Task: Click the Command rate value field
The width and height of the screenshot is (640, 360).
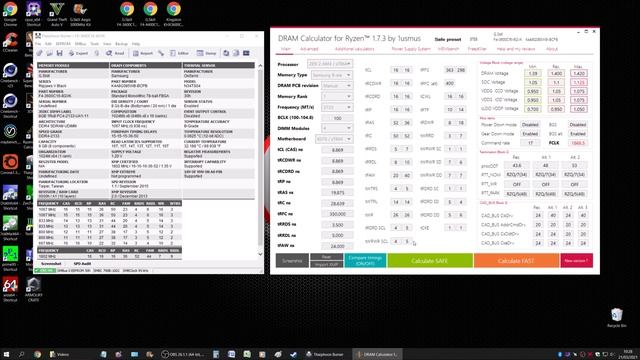Action: click(530, 143)
